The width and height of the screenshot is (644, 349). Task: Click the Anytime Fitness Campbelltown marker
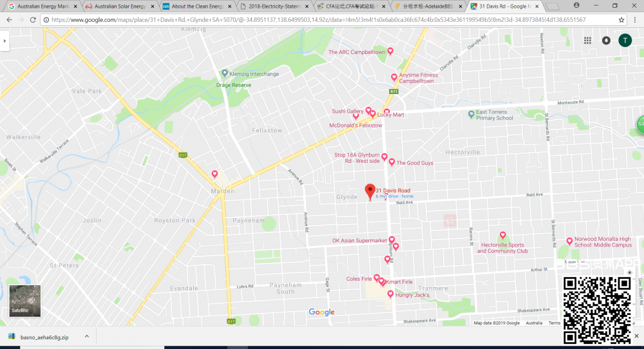[x=394, y=77]
